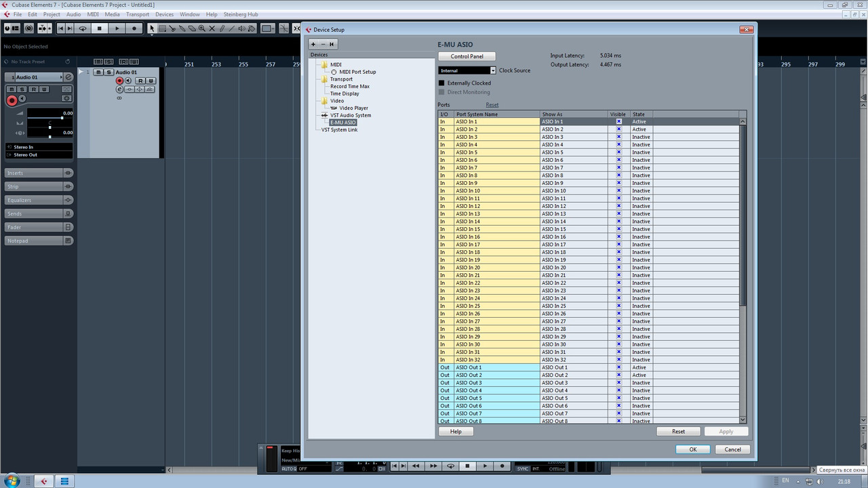The height and width of the screenshot is (488, 868).
Task: Toggle Visible checkbox for ASIO In 16
Action: click(618, 237)
